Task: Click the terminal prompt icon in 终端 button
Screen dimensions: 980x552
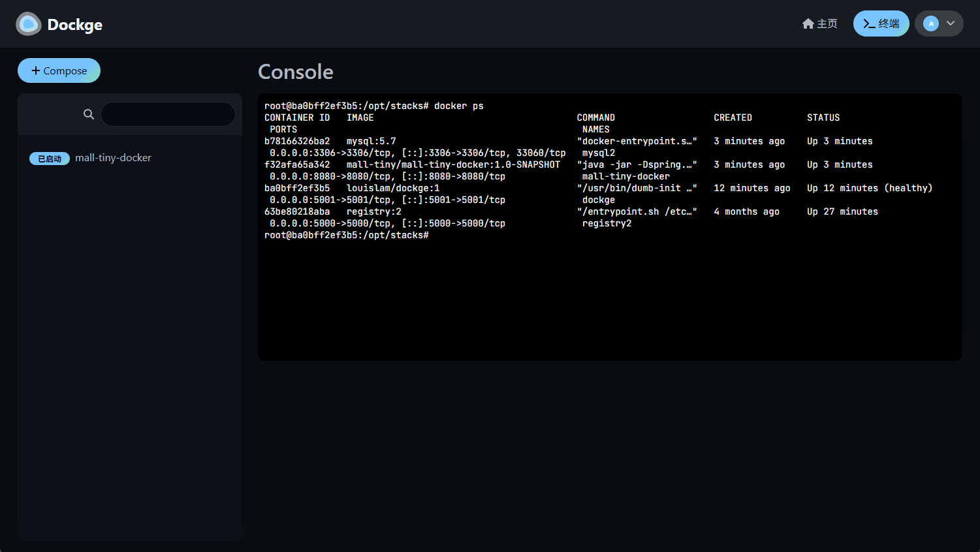Action: click(869, 24)
